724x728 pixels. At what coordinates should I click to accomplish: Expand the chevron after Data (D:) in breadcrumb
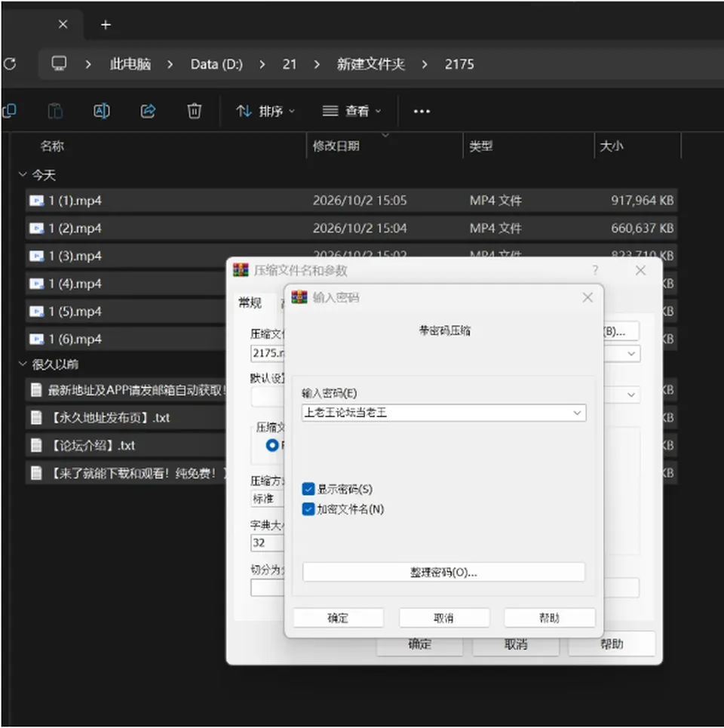pyautogui.click(x=262, y=64)
